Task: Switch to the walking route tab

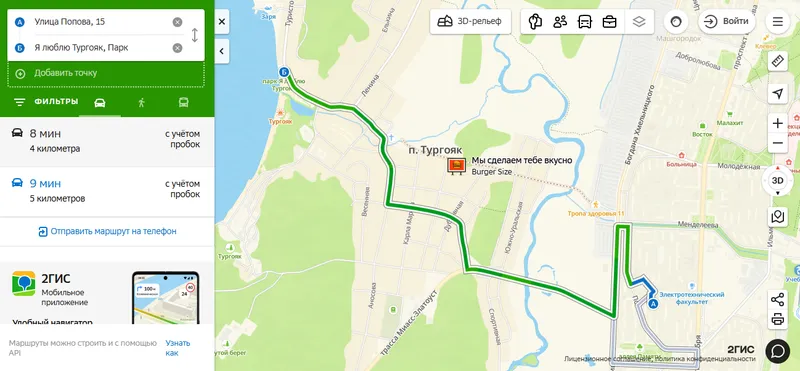Action: click(141, 103)
